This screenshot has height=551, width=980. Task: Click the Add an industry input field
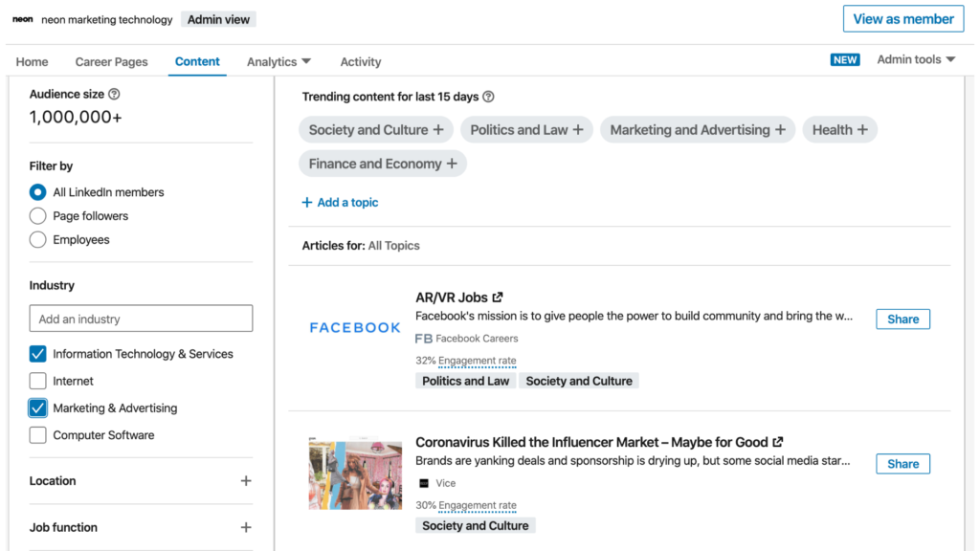pos(141,319)
